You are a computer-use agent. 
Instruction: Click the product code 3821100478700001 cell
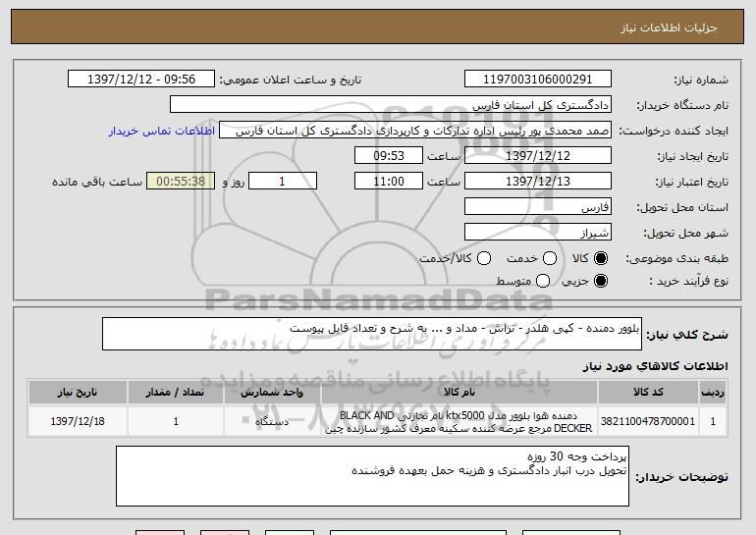click(648, 421)
